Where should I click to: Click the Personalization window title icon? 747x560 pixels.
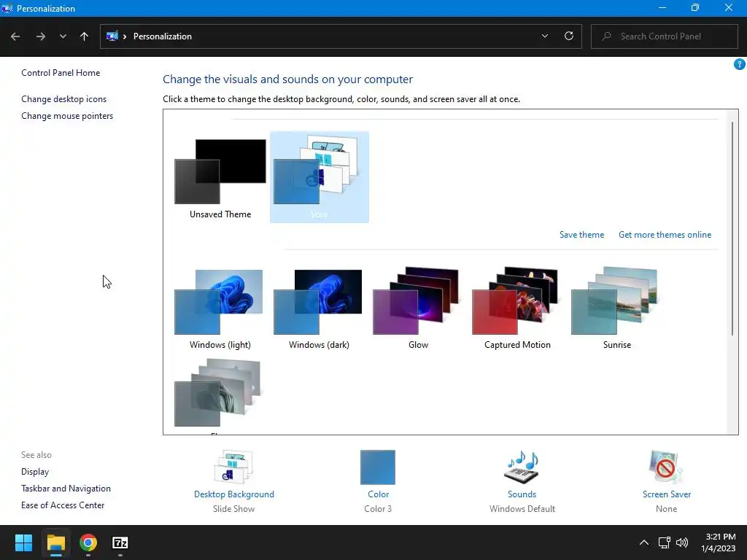click(7, 8)
